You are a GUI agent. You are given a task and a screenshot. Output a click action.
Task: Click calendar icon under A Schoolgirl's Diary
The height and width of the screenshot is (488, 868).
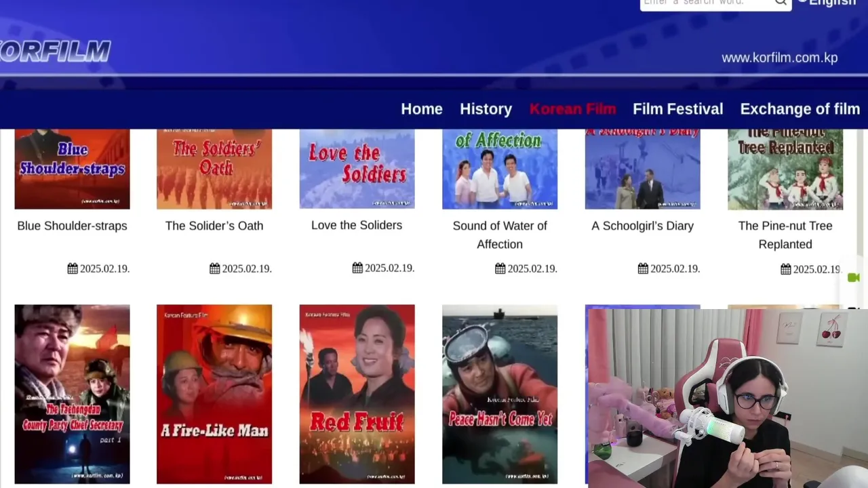(643, 268)
